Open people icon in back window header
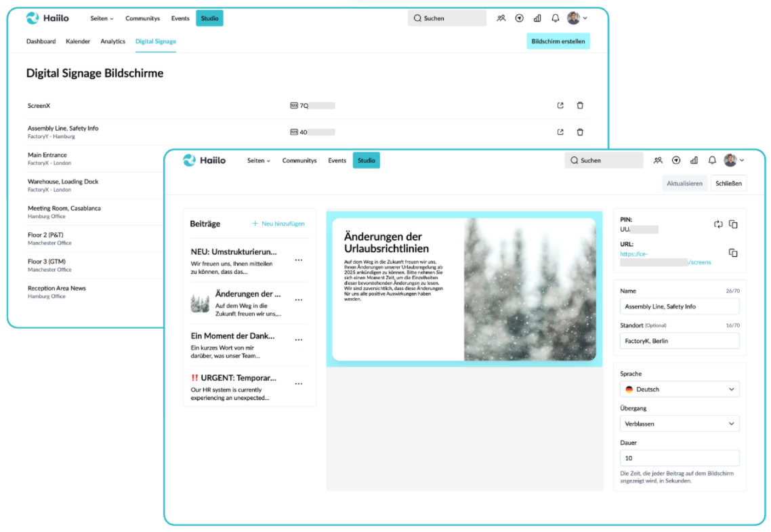Image resolution: width=771 pixels, height=532 pixels. click(501, 18)
